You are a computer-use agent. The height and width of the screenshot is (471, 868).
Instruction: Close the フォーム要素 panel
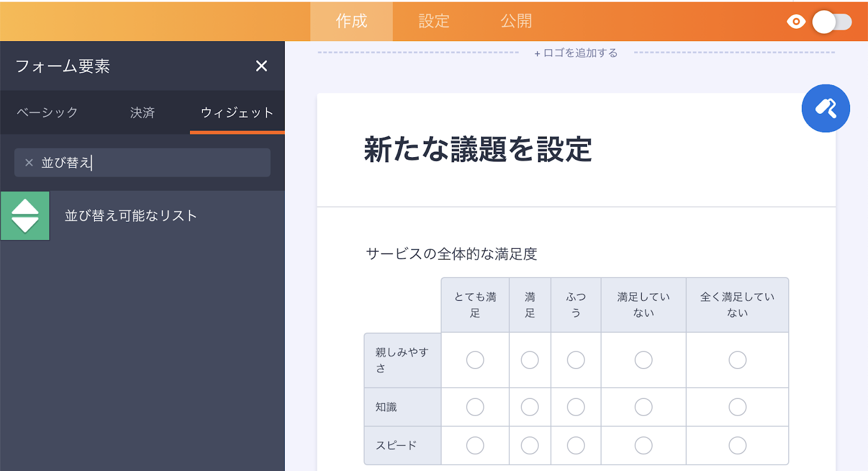pos(261,66)
